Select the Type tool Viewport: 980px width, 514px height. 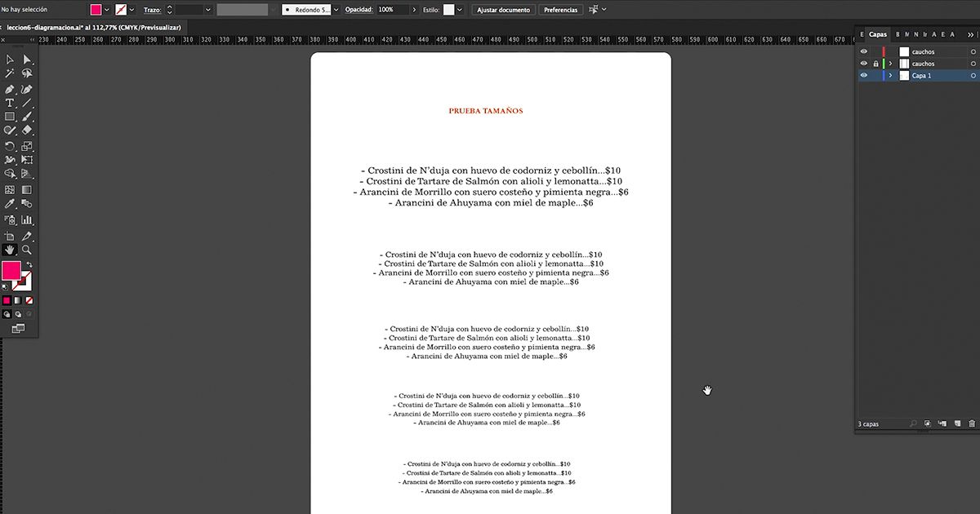tap(10, 103)
